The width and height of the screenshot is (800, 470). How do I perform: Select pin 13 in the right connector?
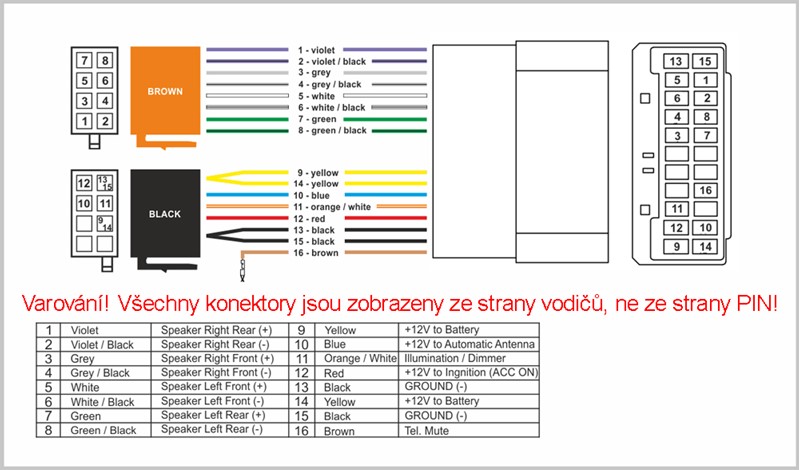tap(677, 61)
